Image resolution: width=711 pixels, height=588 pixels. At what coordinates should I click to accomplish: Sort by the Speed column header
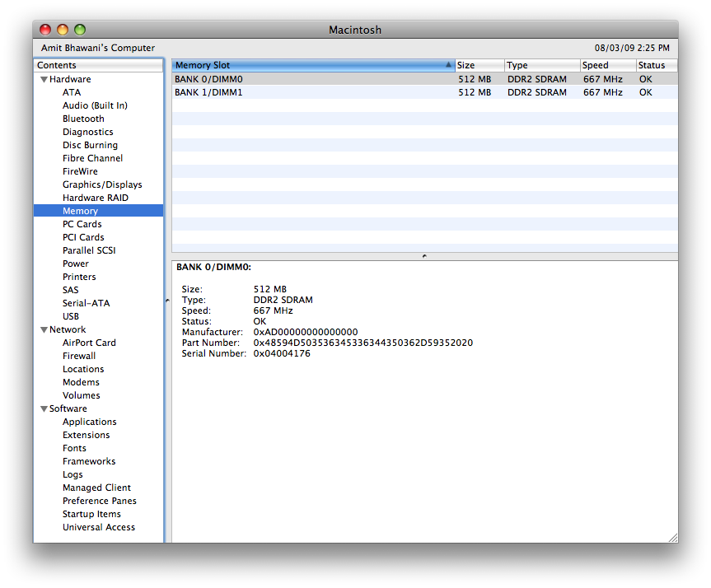tap(608, 65)
